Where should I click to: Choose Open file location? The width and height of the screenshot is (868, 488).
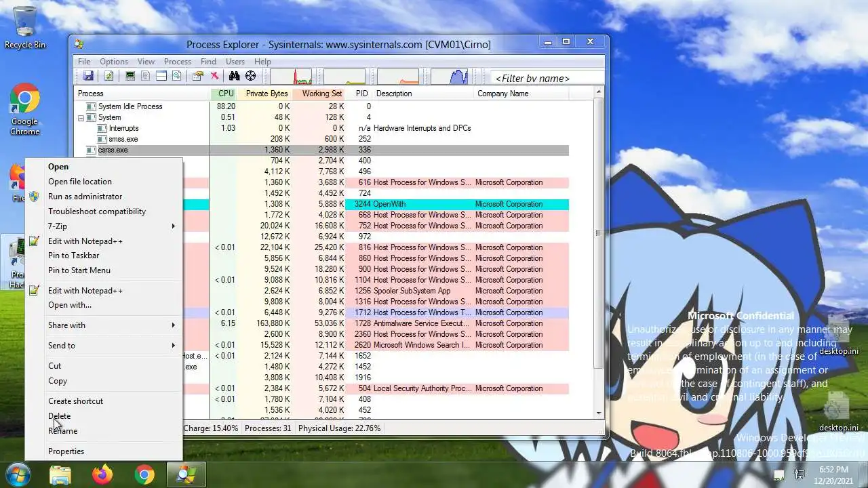104,182
